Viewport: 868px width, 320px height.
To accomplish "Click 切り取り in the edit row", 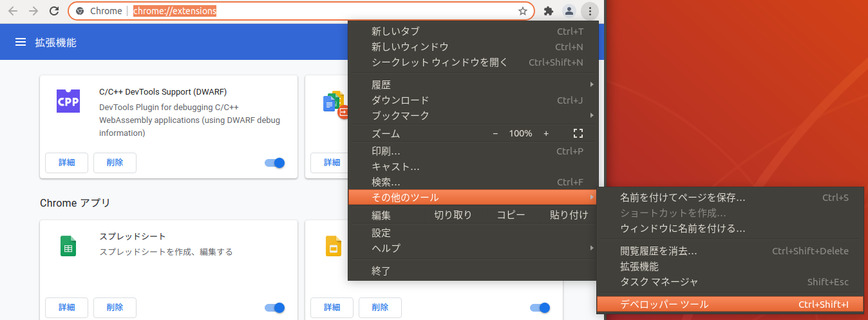I will click(x=453, y=215).
